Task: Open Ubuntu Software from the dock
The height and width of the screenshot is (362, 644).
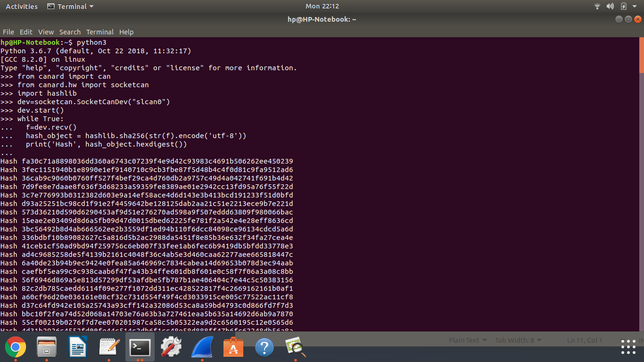Action: (233, 348)
